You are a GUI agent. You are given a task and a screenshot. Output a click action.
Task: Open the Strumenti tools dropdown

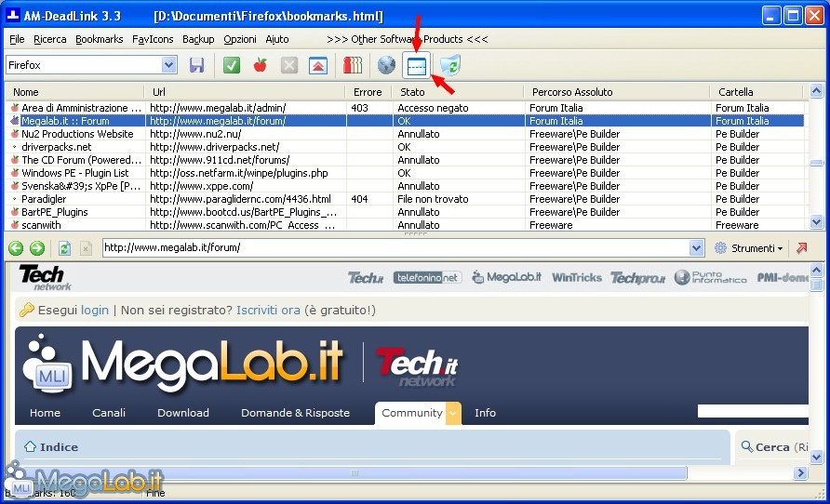pos(756,248)
